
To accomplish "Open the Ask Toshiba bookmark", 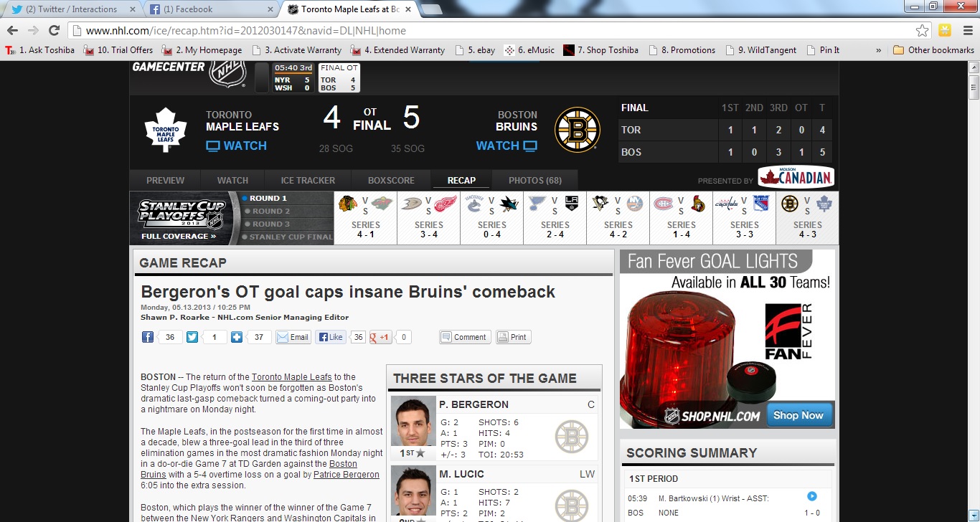I will click(40, 50).
